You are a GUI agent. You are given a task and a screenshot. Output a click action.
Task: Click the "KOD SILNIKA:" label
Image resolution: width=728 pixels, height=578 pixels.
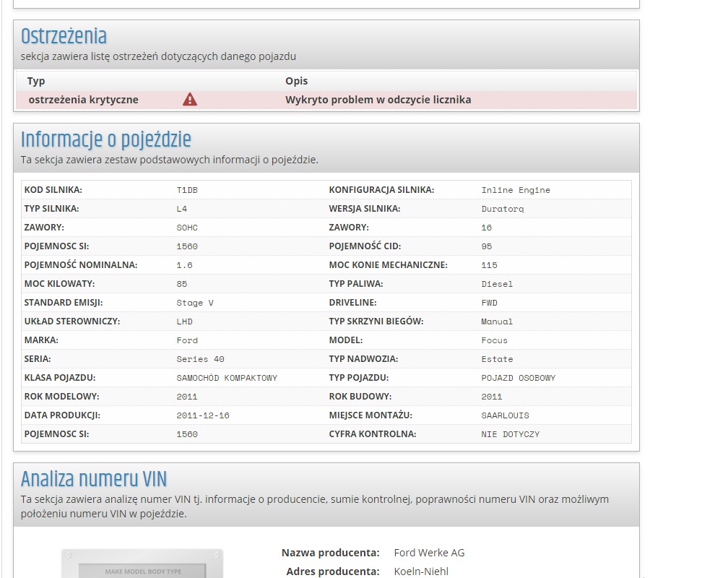click(53, 190)
